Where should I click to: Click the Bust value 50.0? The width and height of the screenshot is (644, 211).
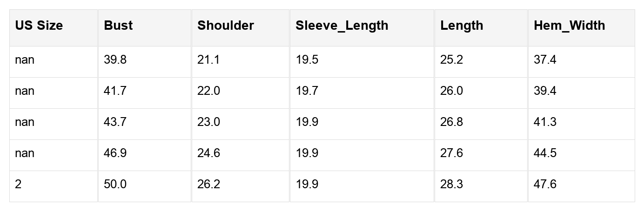[115, 185]
